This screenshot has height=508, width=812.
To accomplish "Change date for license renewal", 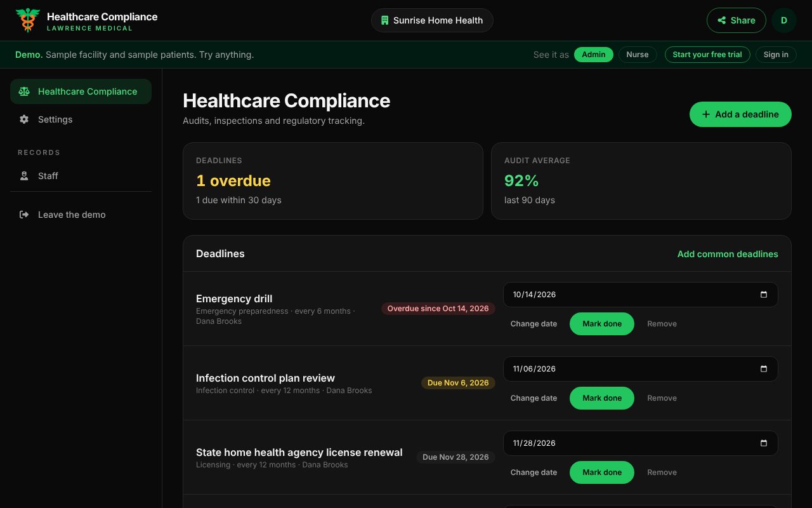I will (534, 472).
